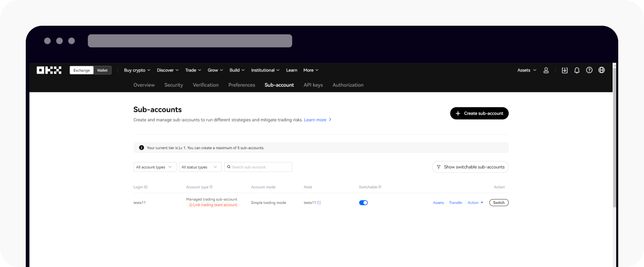Viewport: 644px width, 267px height.
Task: Open the Action dropdown for tests11
Action: coord(475,203)
